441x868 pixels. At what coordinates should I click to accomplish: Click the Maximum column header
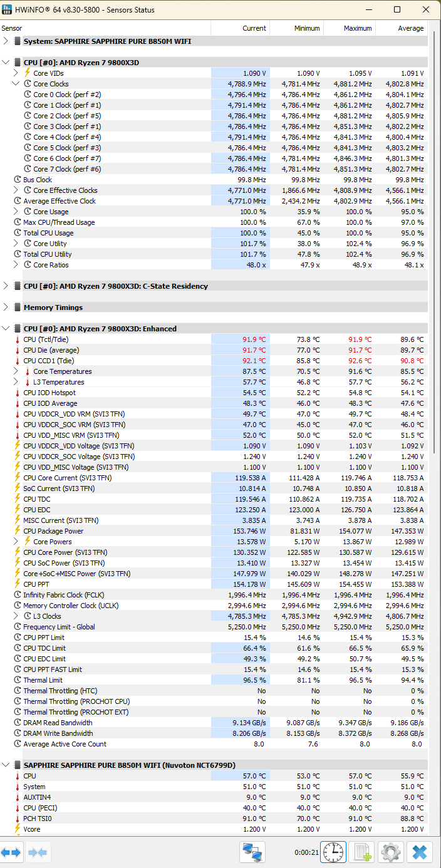pos(349,28)
